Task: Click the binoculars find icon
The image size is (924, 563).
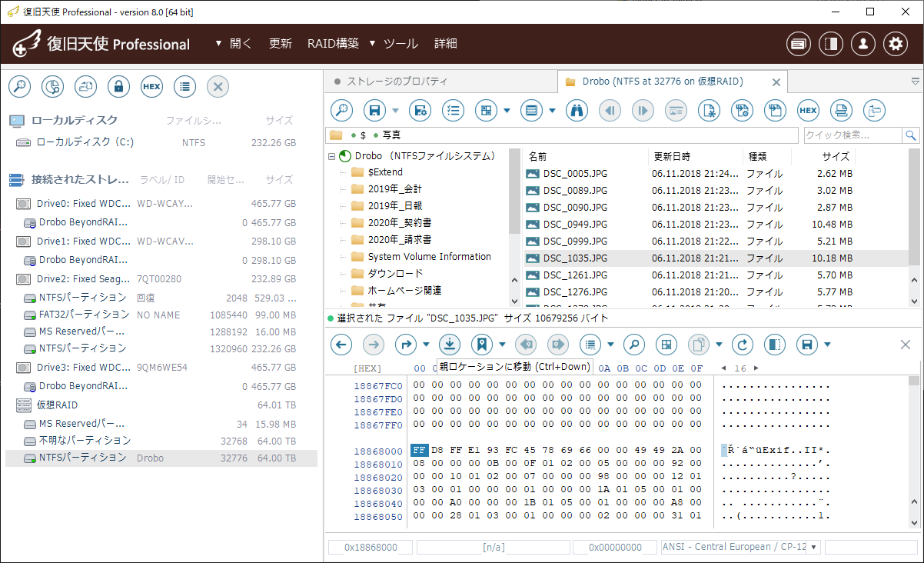Action: tap(577, 111)
